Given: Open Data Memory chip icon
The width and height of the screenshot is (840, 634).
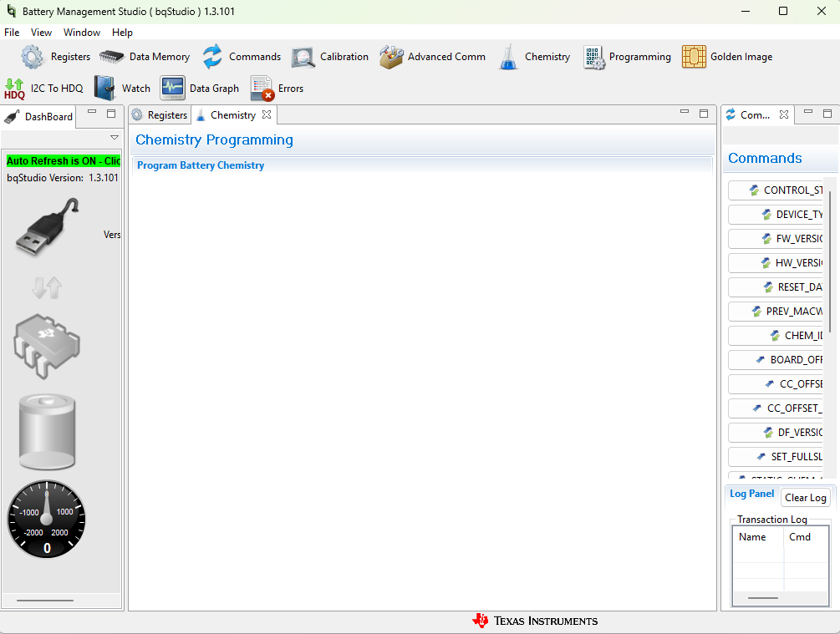Looking at the screenshot, I should point(111,57).
